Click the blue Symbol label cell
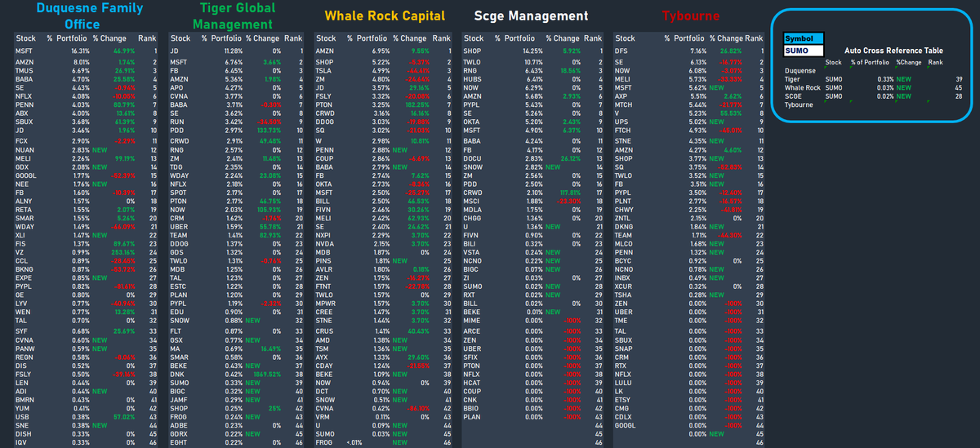 click(804, 38)
